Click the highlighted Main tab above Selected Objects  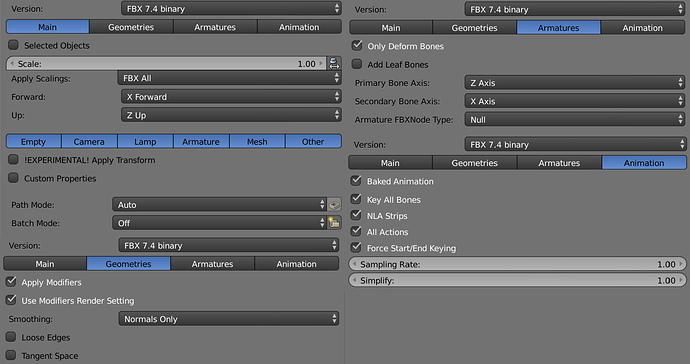click(48, 27)
